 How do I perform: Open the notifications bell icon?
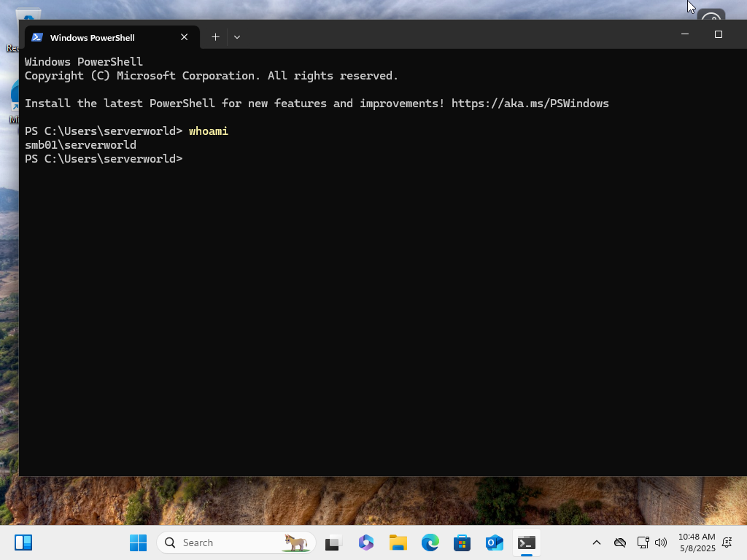[727, 542]
